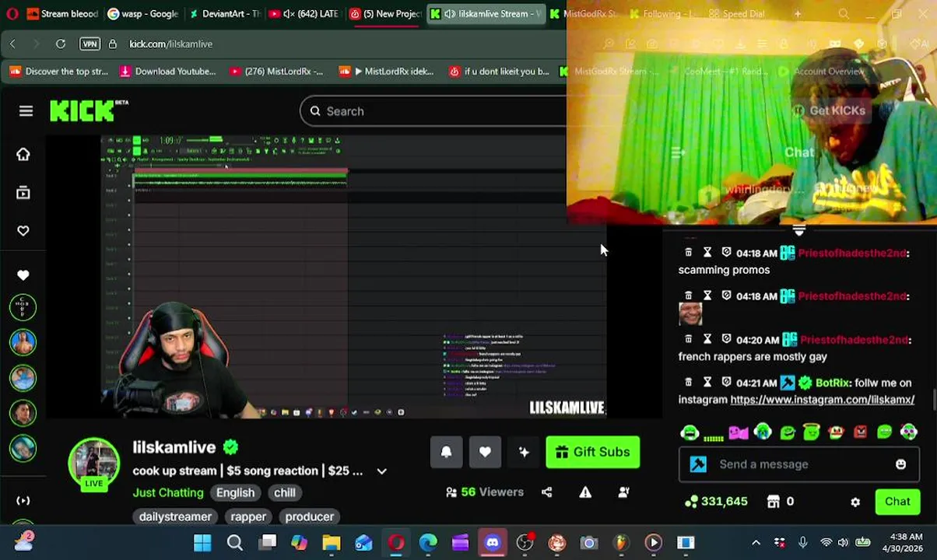Open the Kick hamburger sidebar menu
Viewport: 937px width, 560px height.
click(26, 111)
